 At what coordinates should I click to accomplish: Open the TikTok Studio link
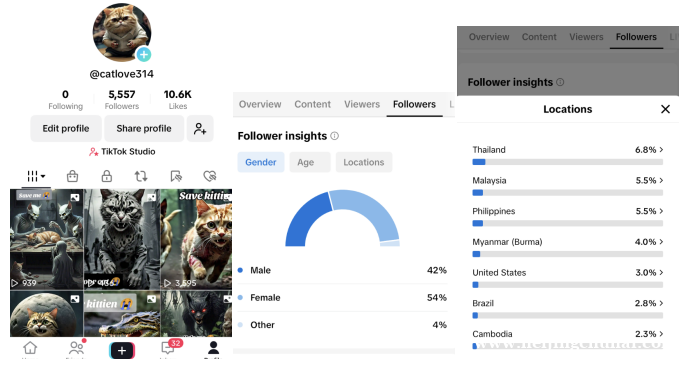pyautogui.click(x=122, y=152)
